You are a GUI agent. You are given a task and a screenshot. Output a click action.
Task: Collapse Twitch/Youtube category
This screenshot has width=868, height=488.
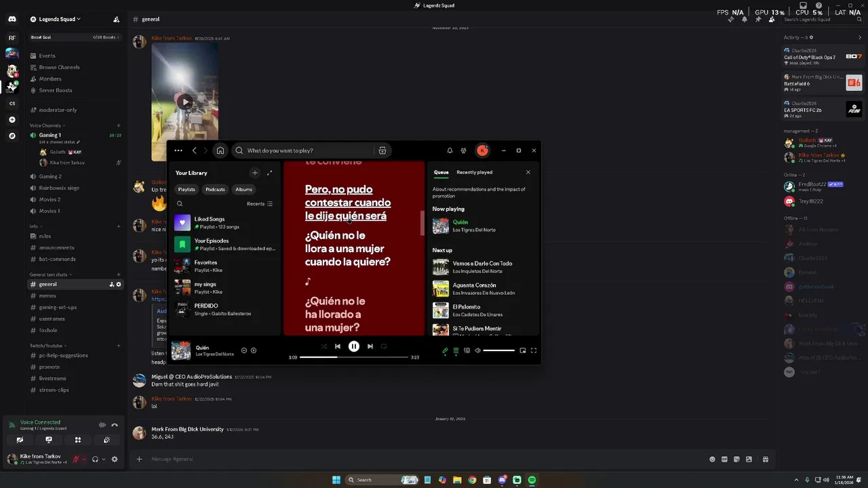(x=47, y=346)
